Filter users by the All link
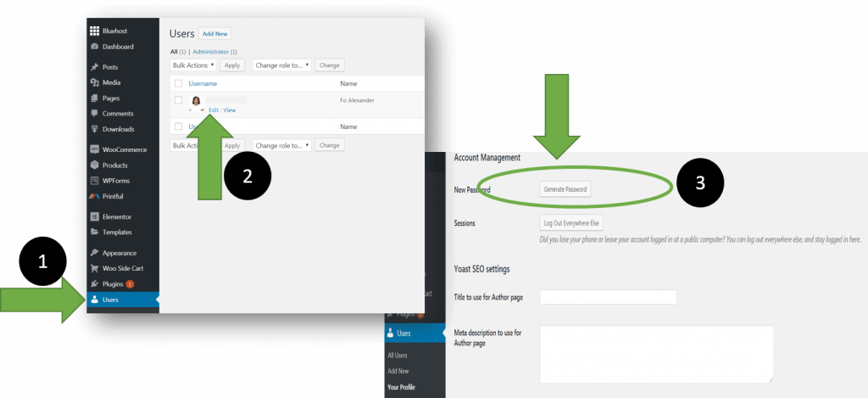The width and height of the screenshot is (868, 398). [x=174, y=52]
